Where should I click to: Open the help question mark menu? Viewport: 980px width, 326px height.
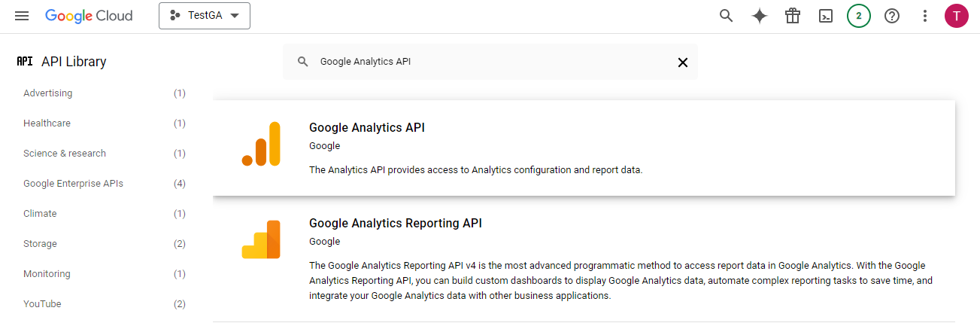892,16
